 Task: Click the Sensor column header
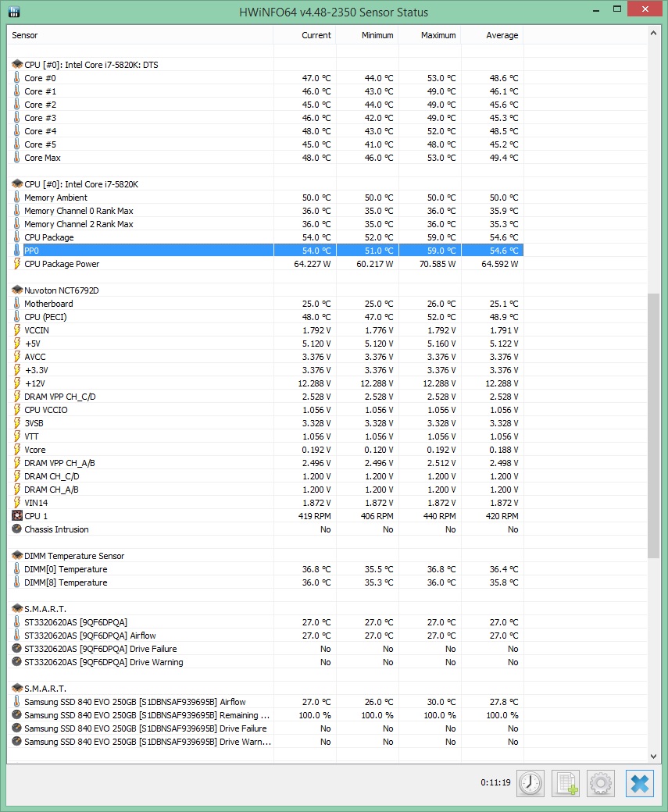pos(140,35)
